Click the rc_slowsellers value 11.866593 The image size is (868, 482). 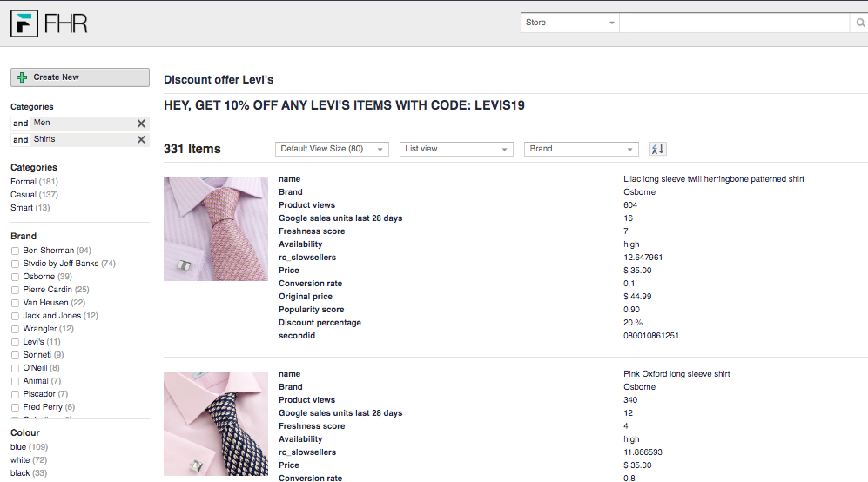pyautogui.click(x=643, y=452)
